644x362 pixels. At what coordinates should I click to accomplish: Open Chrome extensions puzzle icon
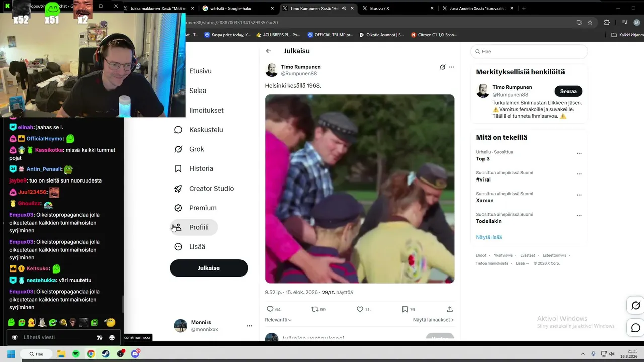[607, 22]
